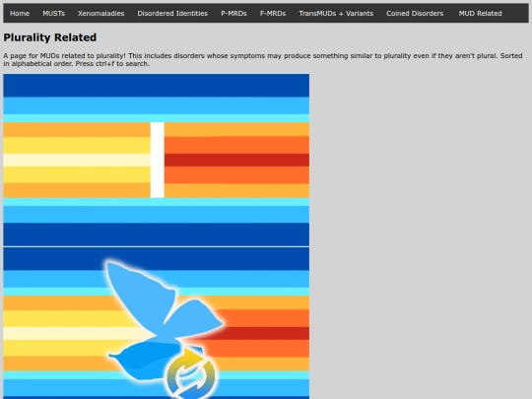Go to the MUSTs page
The image size is (532, 399).
[53, 14]
